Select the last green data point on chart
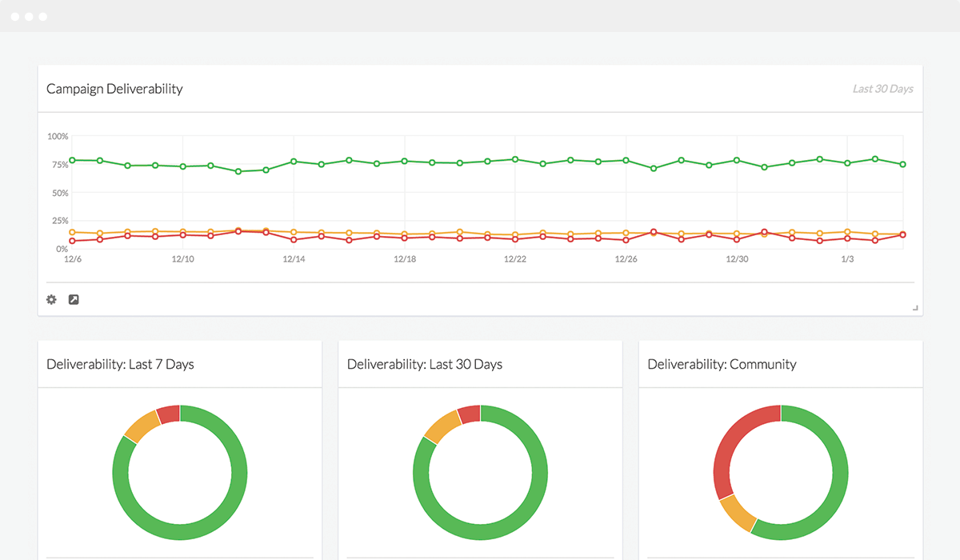Screen dimensions: 960x560 coord(902,164)
